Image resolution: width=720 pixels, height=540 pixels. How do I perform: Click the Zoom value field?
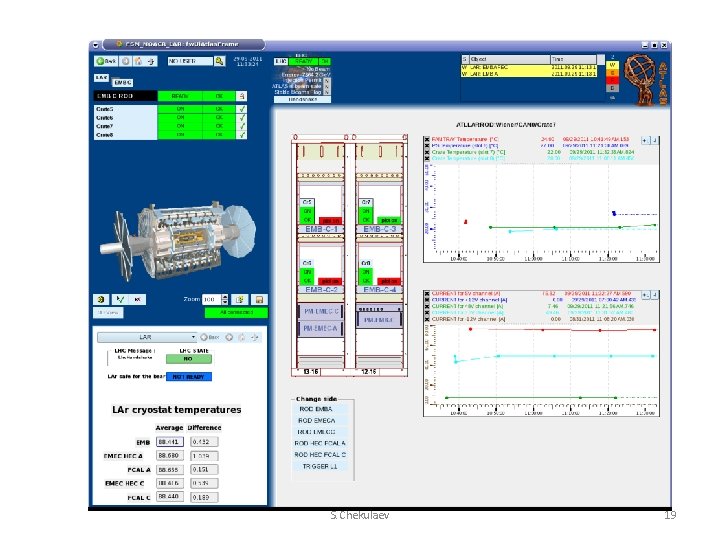coord(212,300)
